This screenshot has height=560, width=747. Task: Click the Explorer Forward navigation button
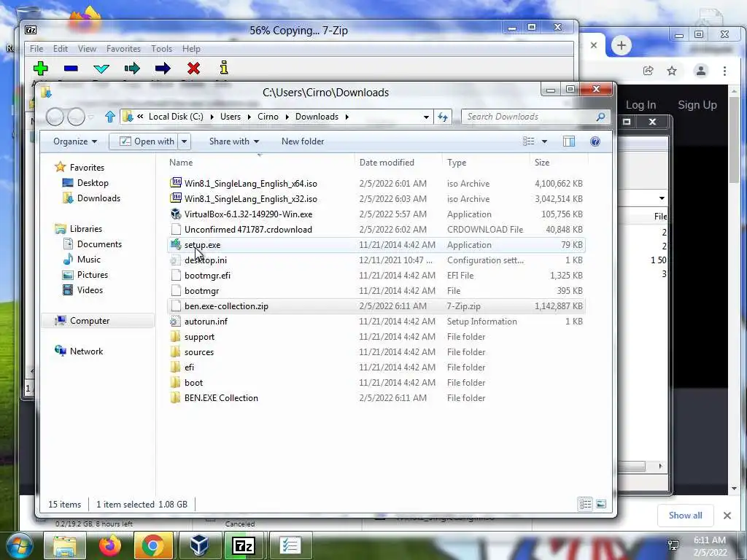[76, 117]
